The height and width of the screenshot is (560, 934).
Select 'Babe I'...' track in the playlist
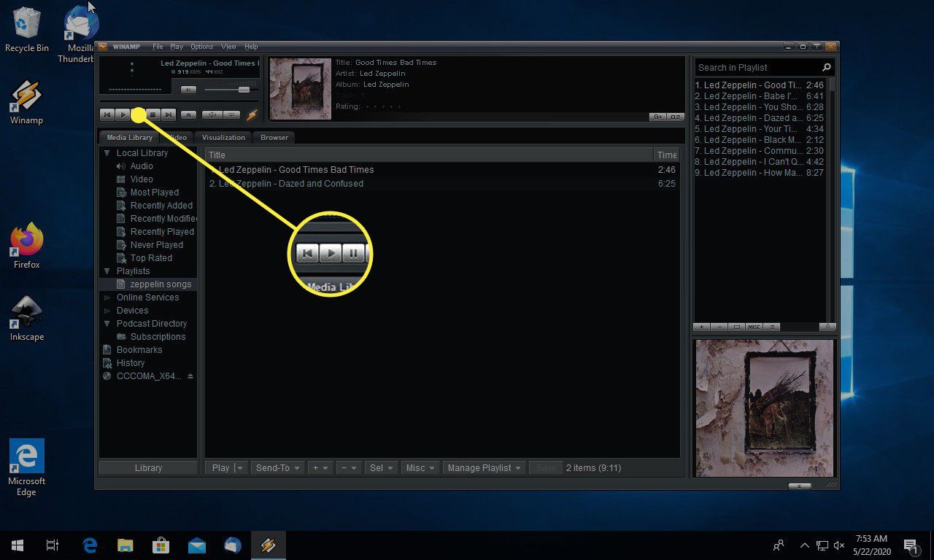[759, 96]
